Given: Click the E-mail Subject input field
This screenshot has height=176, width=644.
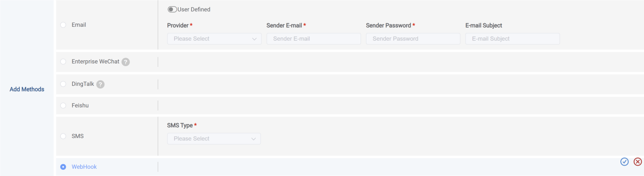Looking at the screenshot, I should point(512,39).
